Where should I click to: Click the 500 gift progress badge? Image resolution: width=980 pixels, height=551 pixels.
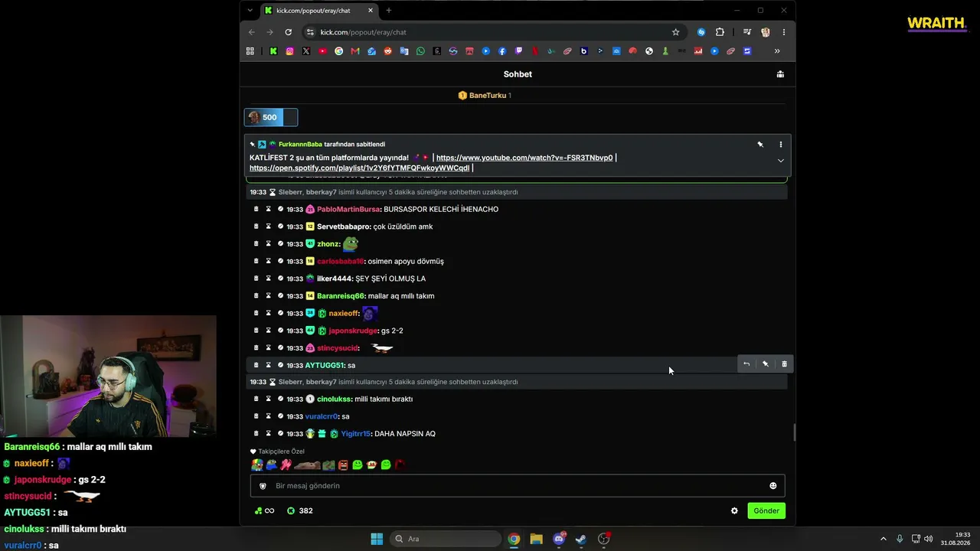click(271, 117)
